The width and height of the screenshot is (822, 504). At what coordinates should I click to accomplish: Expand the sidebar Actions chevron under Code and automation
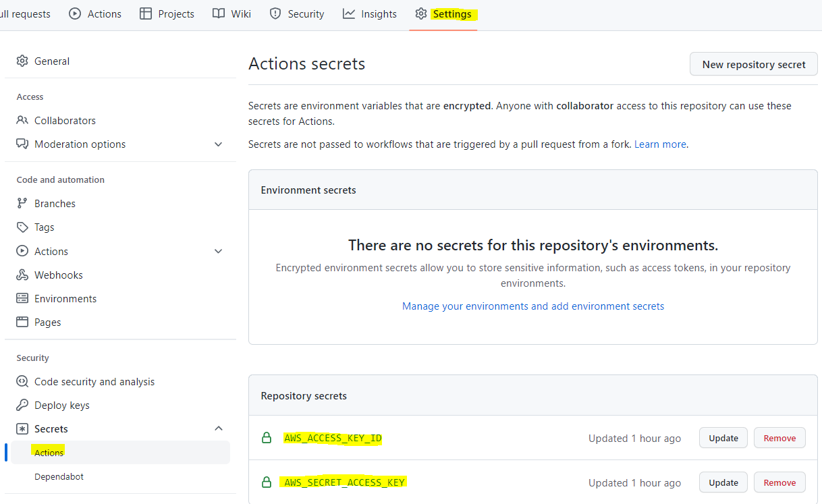click(218, 251)
